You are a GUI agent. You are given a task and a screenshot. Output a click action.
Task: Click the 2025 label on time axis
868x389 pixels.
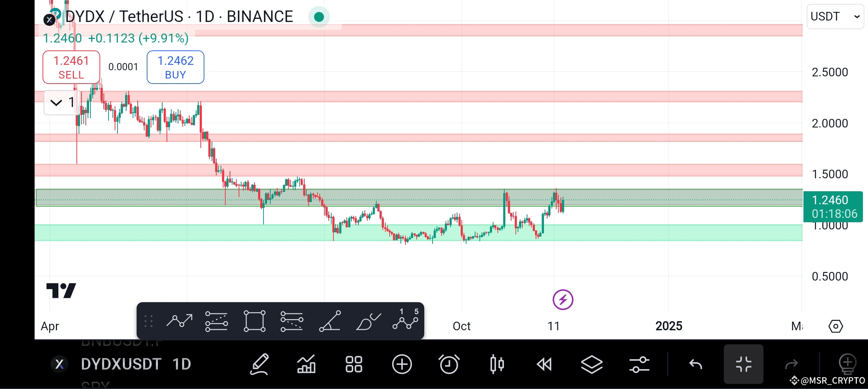click(x=669, y=326)
